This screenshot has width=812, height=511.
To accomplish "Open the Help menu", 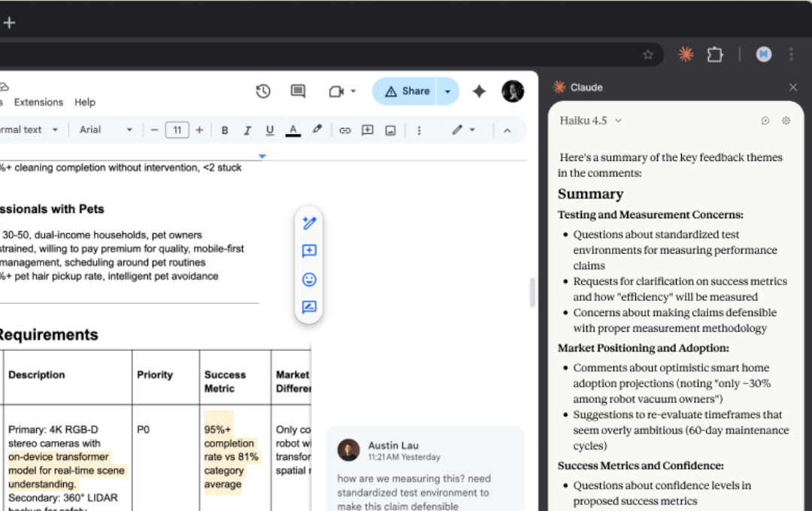I will pyautogui.click(x=85, y=102).
